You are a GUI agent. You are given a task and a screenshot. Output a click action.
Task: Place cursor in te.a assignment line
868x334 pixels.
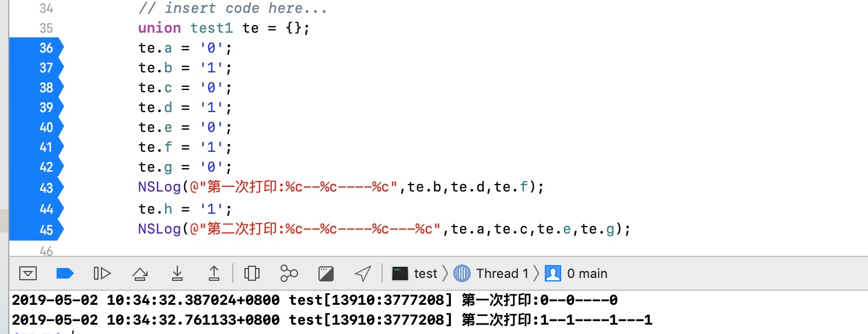(185, 48)
